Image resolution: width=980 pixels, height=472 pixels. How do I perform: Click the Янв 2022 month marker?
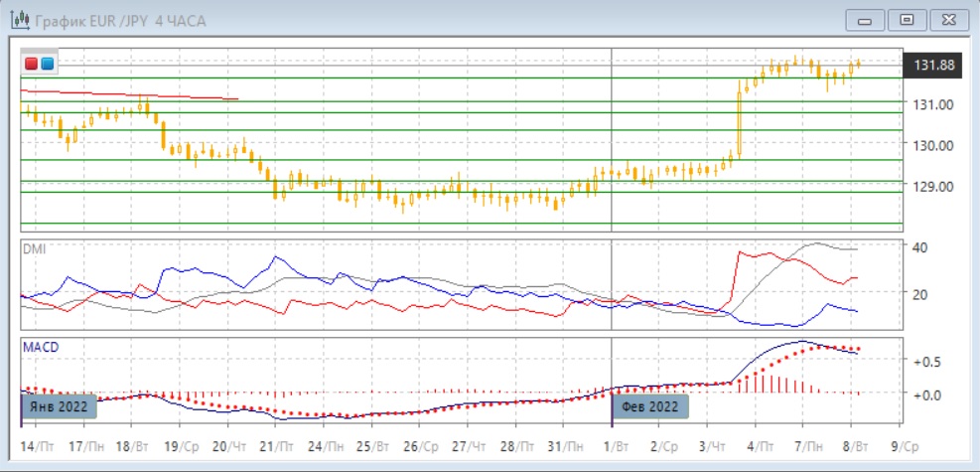pos(60,406)
